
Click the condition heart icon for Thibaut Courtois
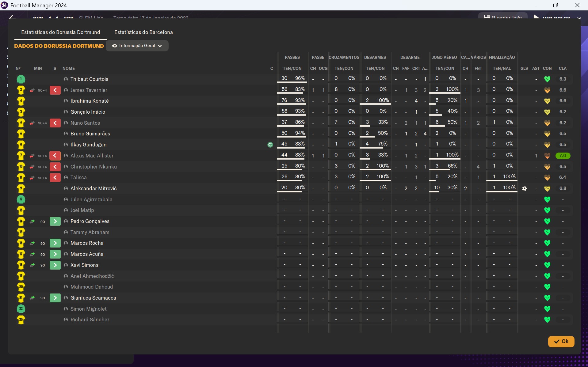tap(547, 79)
